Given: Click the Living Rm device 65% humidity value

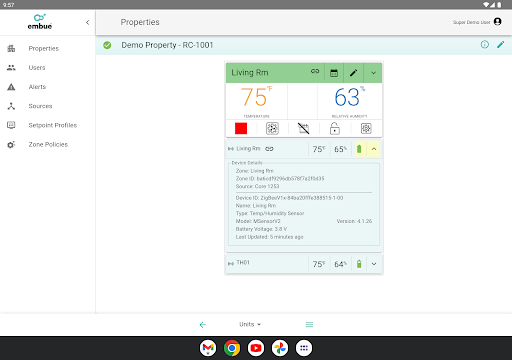Looking at the screenshot, I should coord(340,149).
